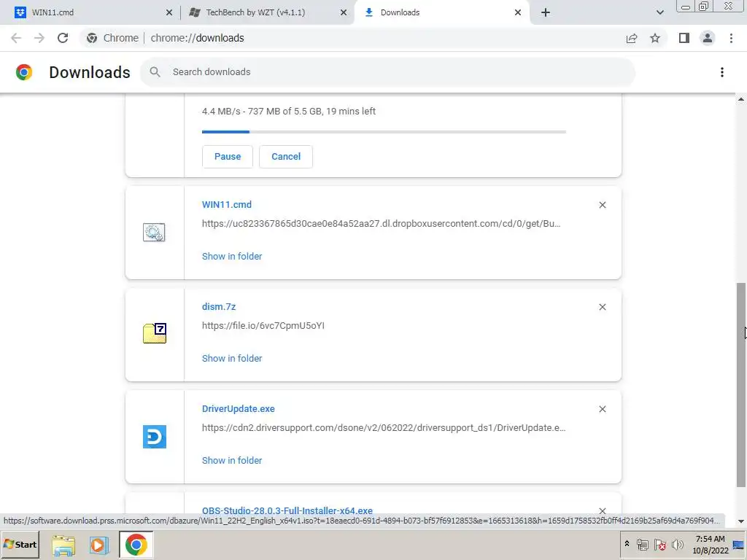Show WIN11.cmd in folder
Screen dimensions: 747x560
(x=232, y=256)
